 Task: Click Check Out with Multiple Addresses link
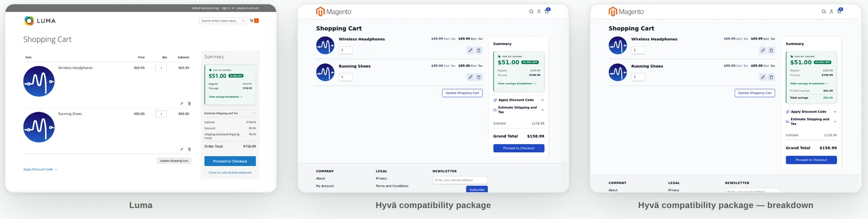[x=230, y=173]
